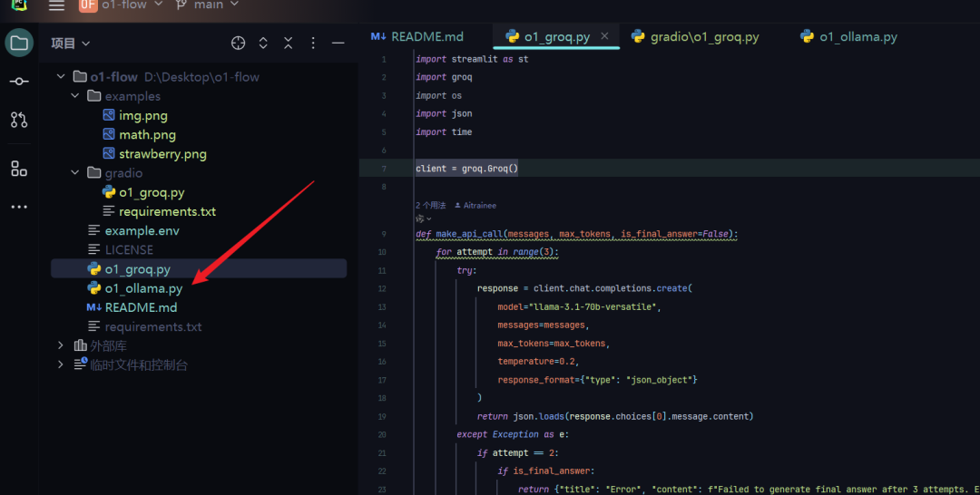Collapse the o1-flow root folder
980x495 pixels.
click(61, 77)
